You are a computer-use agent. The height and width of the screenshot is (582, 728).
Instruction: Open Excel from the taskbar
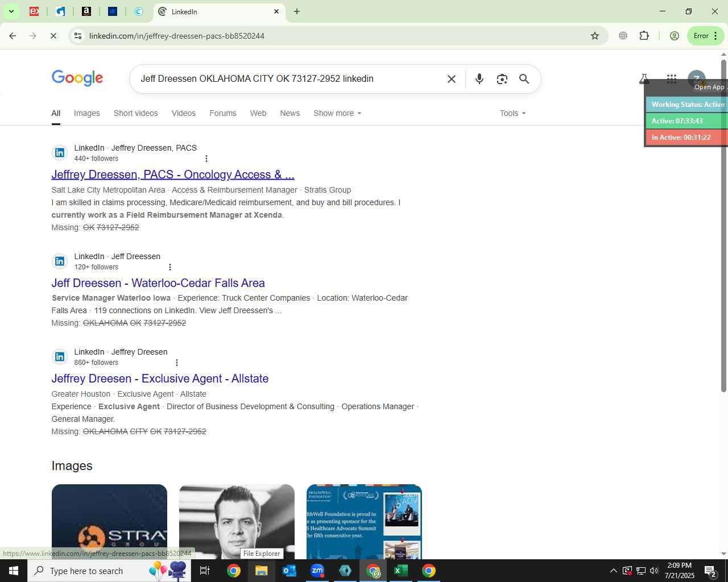[x=401, y=571]
